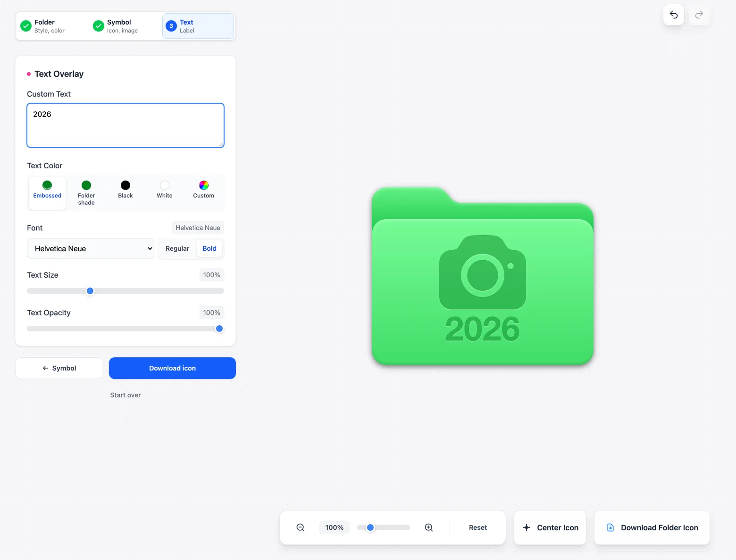Go back with the Symbol button
Viewport: 736px width, 560px height.
click(59, 368)
